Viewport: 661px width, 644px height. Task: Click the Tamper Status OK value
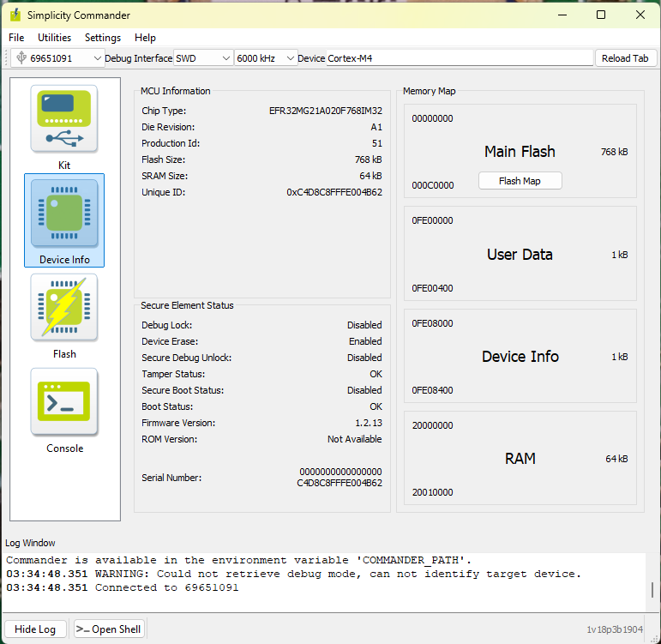[376, 374]
